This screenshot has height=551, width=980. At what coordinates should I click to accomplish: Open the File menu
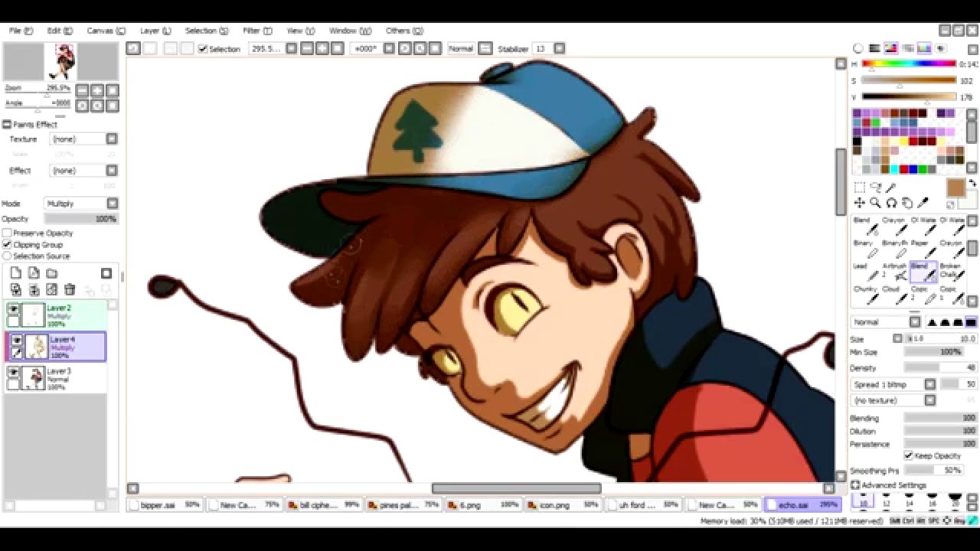(x=21, y=31)
